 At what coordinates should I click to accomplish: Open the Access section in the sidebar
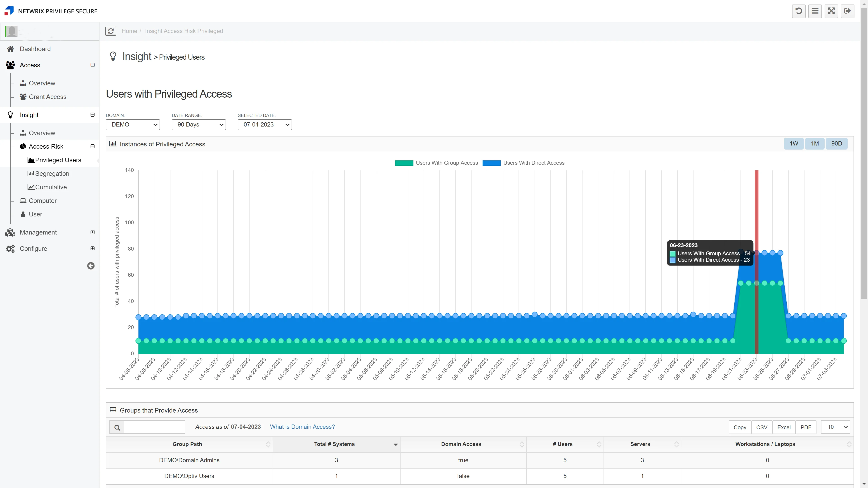click(30, 65)
